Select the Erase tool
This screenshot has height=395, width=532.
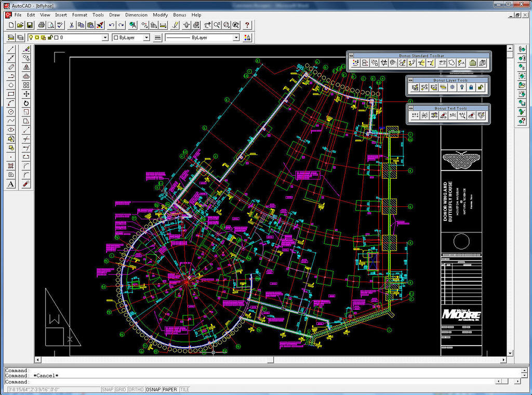pyautogui.click(x=26, y=49)
